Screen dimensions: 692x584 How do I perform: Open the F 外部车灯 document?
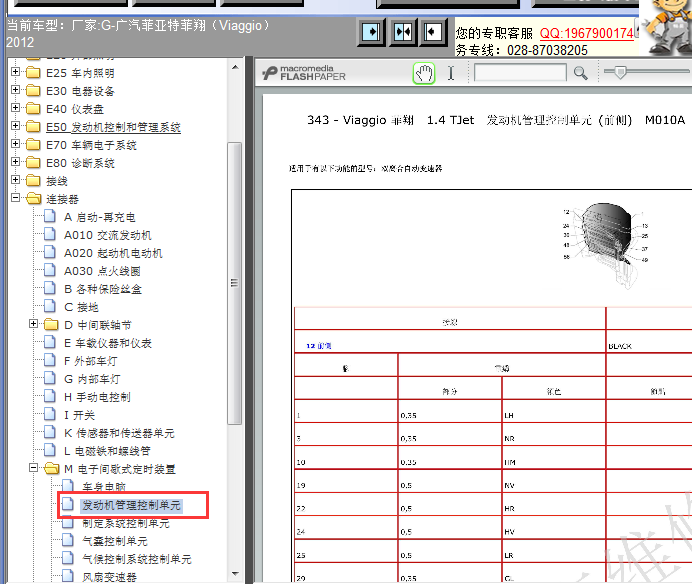click(x=91, y=361)
